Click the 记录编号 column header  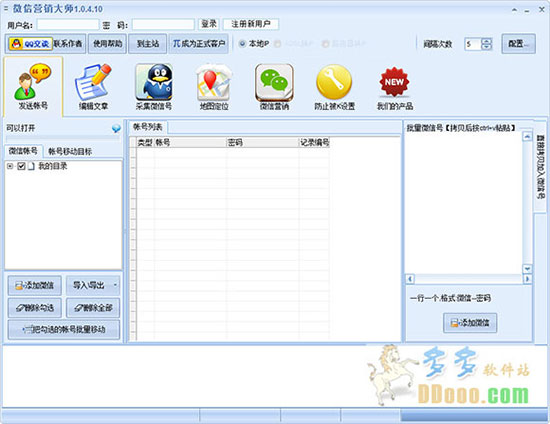pos(314,142)
